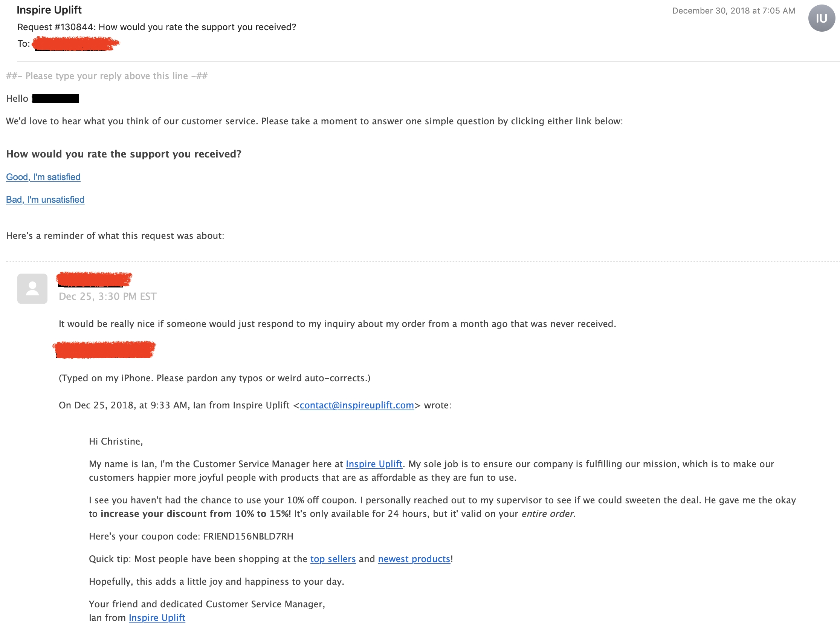840x642 pixels.
Task: Follow the "newest products" link
Action: click(x=414, y=559)
